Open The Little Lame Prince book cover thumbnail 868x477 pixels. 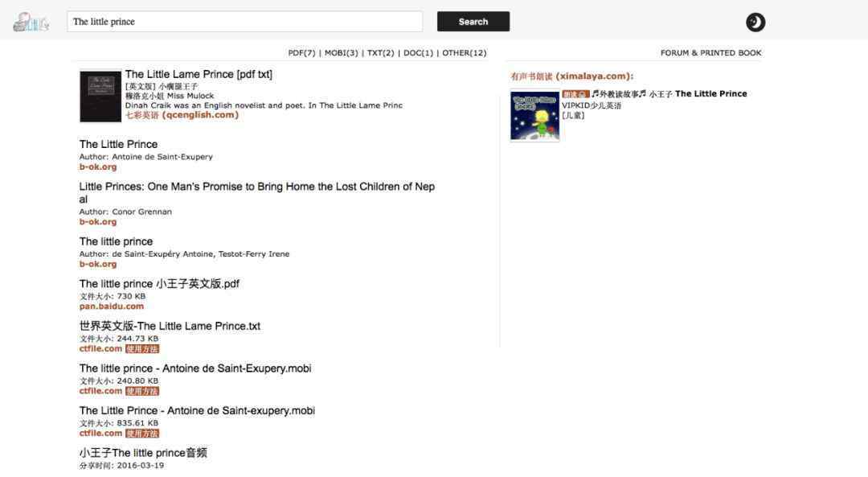click(x=100, y=96)
